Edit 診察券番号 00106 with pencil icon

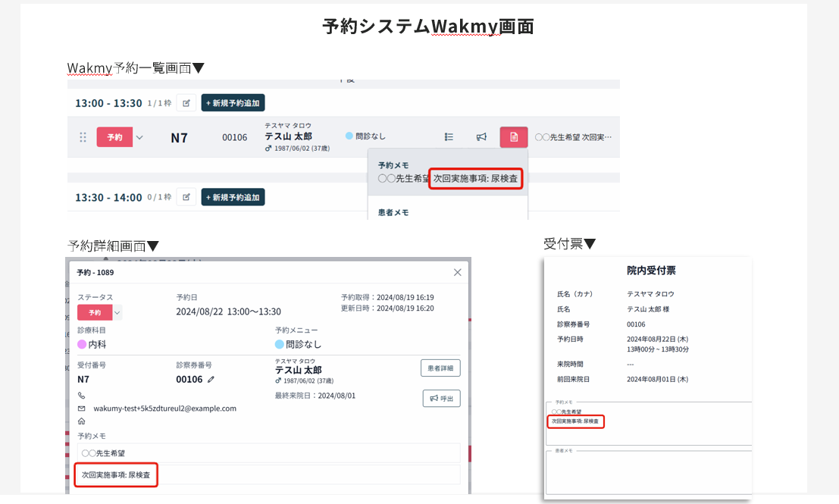pyautogui.click(x=211, y=380)
